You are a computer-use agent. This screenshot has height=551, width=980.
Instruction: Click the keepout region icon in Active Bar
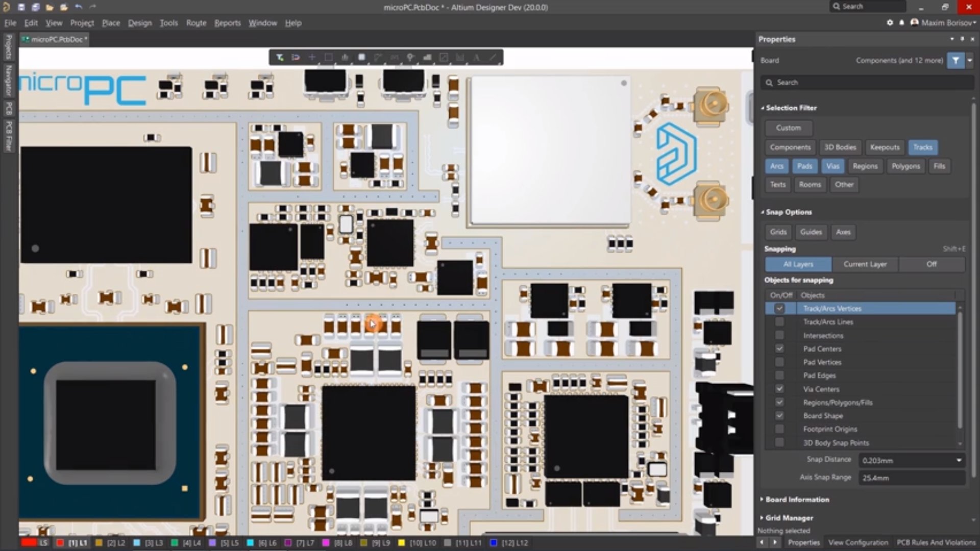coord(444,57)
